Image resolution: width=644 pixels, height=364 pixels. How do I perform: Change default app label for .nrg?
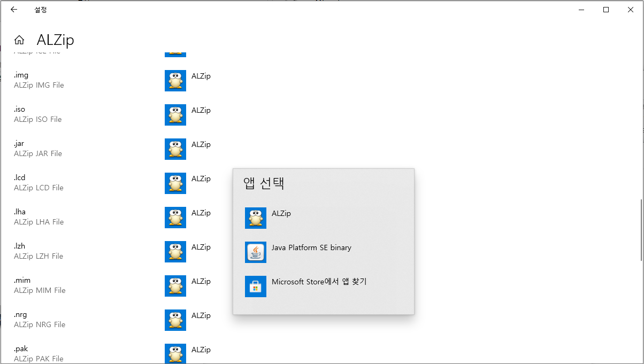tap(201, 315)
